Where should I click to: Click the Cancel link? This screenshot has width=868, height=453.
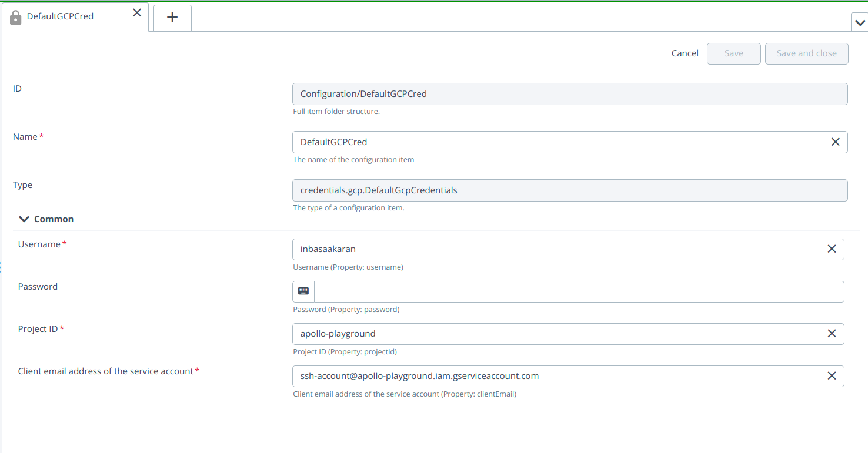pos(685,53)
